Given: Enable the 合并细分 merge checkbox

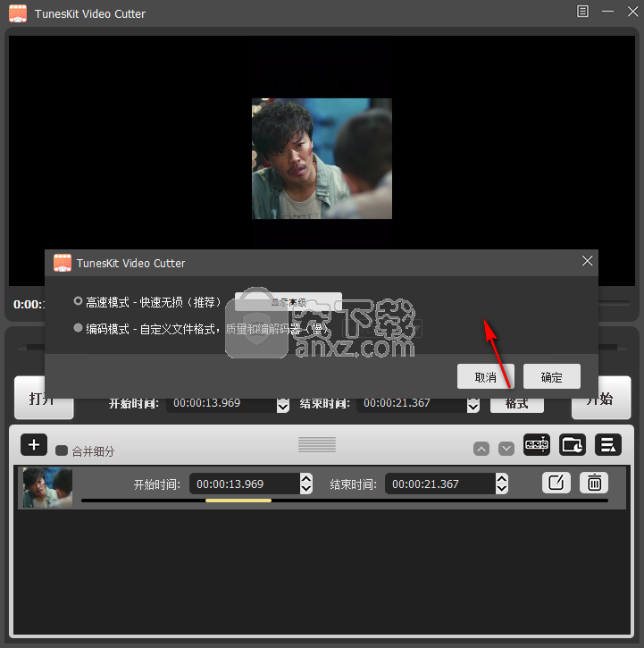Looking at the screenshot, I should (62, 450).
